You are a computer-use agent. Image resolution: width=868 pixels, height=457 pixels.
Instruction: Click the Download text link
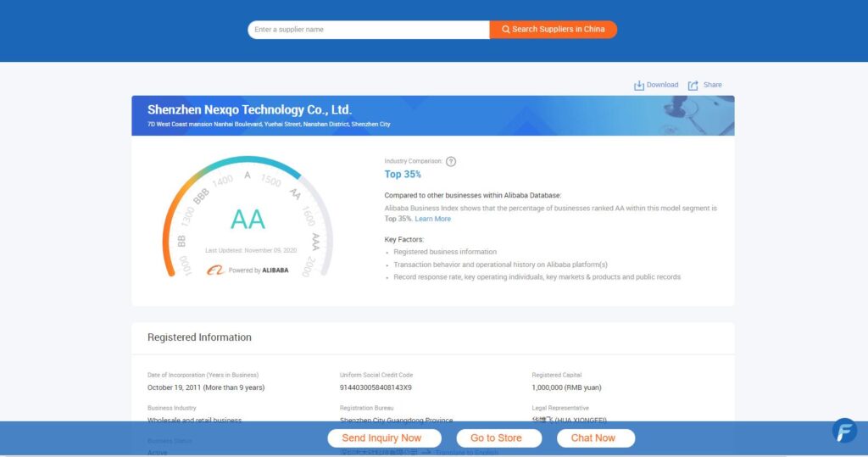coord(662,85)
